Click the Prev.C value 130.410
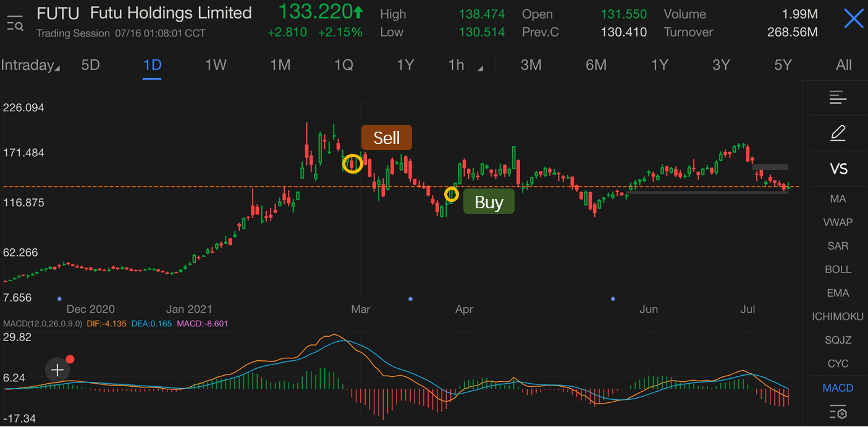 point(624,32)
